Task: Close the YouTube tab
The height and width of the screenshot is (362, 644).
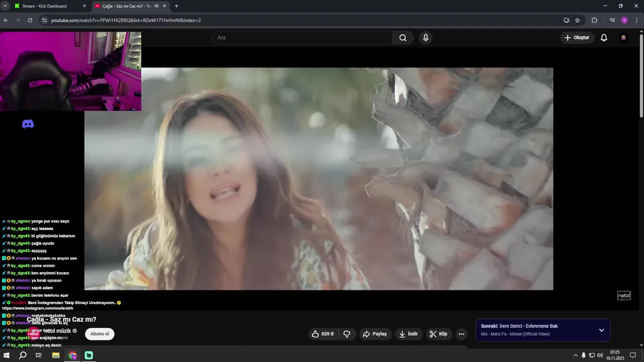Action: click(x=165, y=6)
